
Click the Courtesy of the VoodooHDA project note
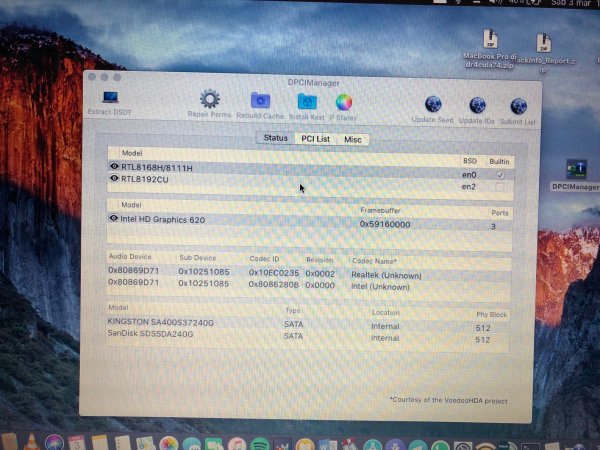pyautogui.click(x=448, y=400)
